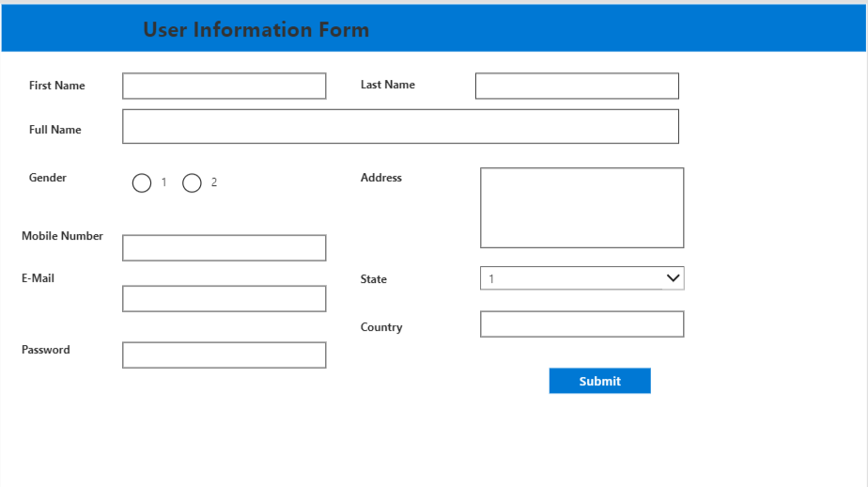868x487 pixels.
Task: Click into the Last Name input box
Action: (576, 86)
